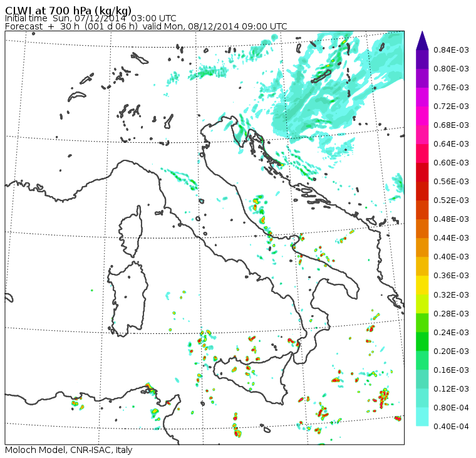Click the 'Forecast + 30 h' valid time line
Viewport: 476px width, 458px height.
(x=146, y=26)
